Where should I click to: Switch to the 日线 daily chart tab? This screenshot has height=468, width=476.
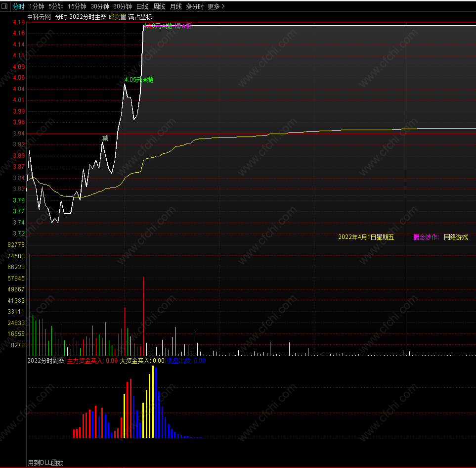[142, 6]
